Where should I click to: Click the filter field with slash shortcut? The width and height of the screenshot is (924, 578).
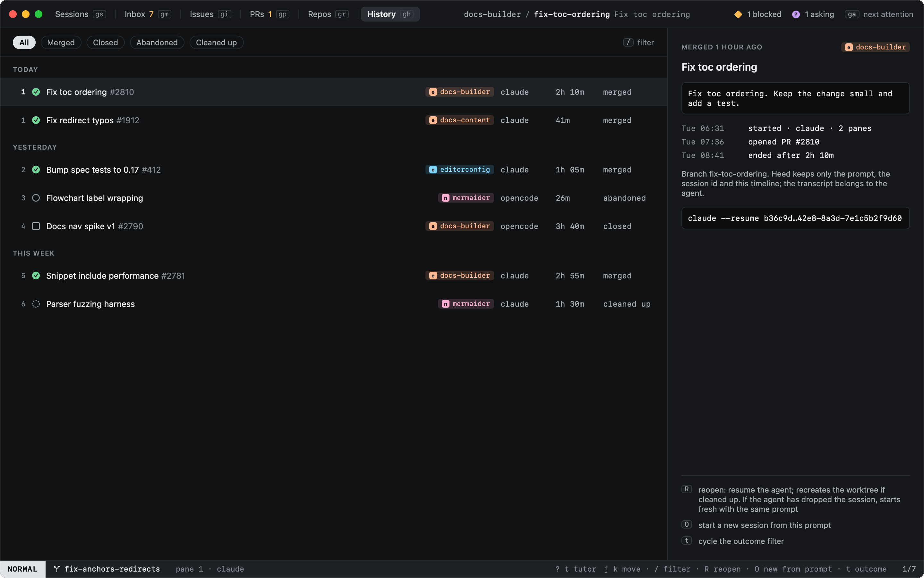(x=638, y=42)
